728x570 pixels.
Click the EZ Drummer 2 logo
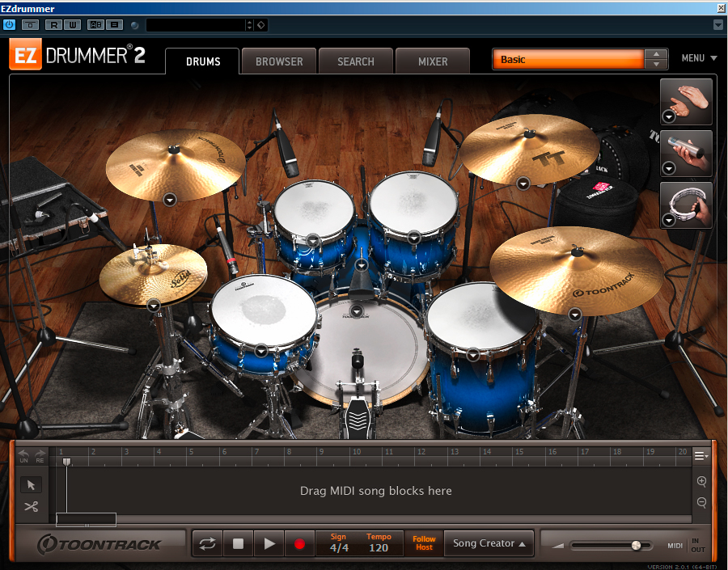77,55
